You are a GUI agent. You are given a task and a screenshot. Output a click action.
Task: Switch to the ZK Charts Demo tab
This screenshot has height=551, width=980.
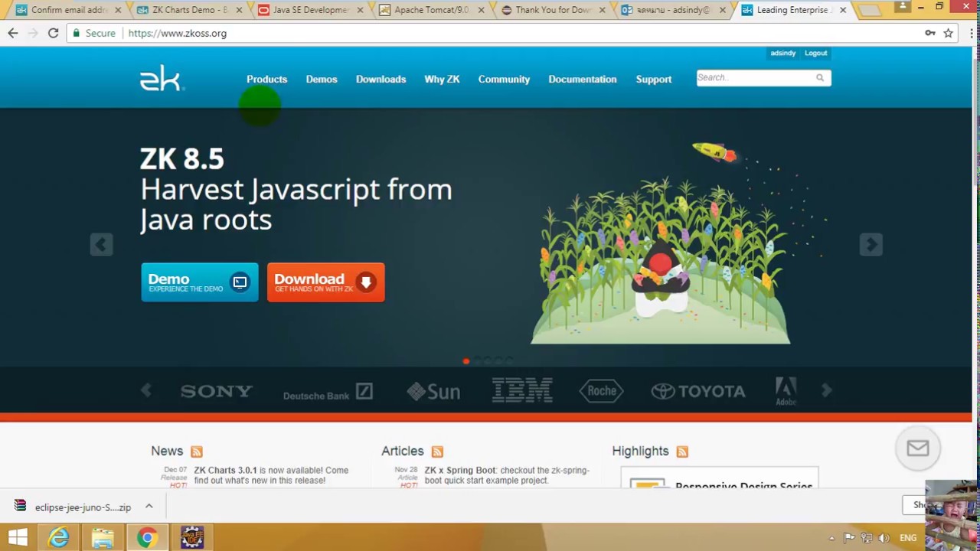(x=189, y=10)
